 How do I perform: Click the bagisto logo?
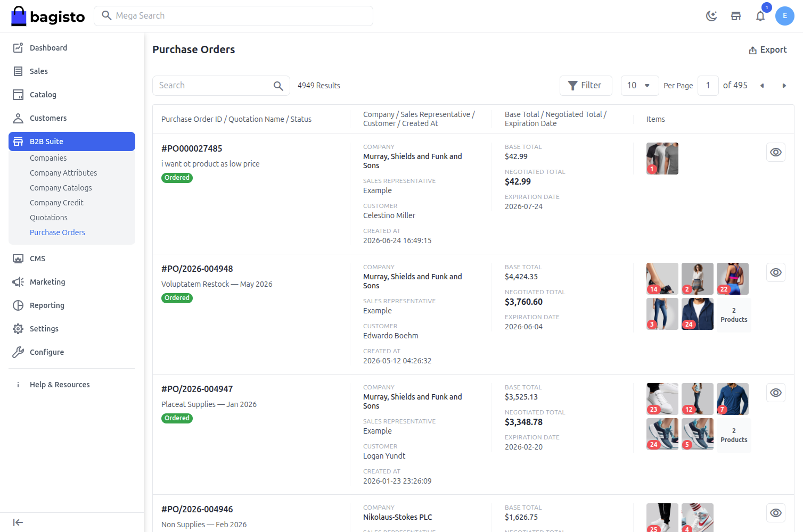[48, 16]
